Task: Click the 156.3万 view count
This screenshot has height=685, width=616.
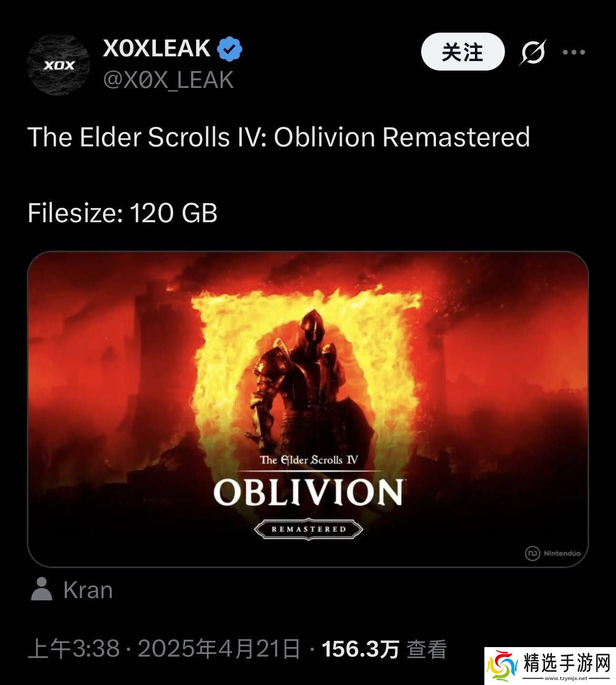Action: coord(360,649)
